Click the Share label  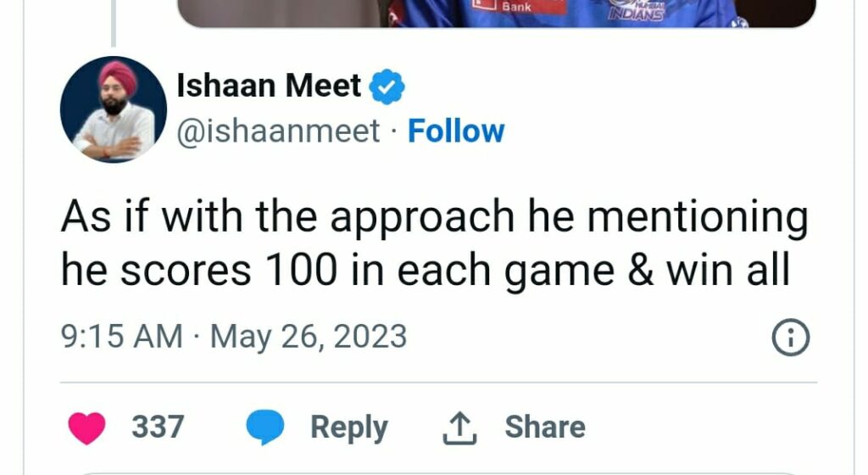point(544,427)
